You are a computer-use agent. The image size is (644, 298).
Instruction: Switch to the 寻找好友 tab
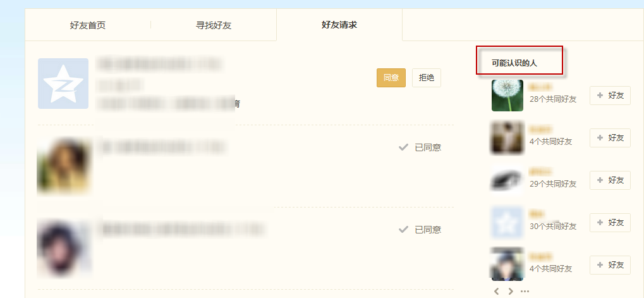[x=214, y=25]
